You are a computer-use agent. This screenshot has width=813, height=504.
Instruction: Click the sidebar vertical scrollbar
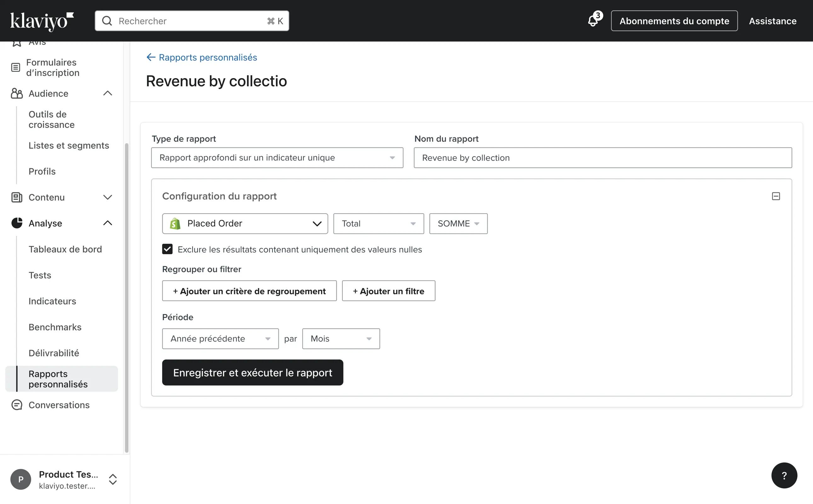[x=127, y=297]
